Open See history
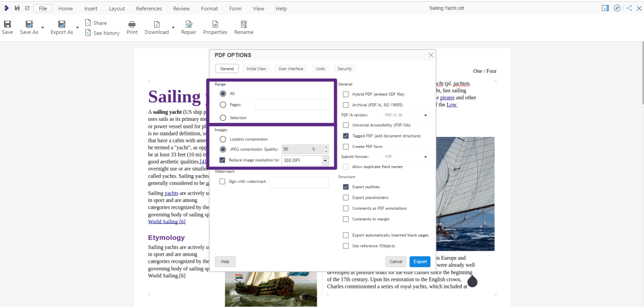This screenshot has width=644, height=307. tap(102, 33)
